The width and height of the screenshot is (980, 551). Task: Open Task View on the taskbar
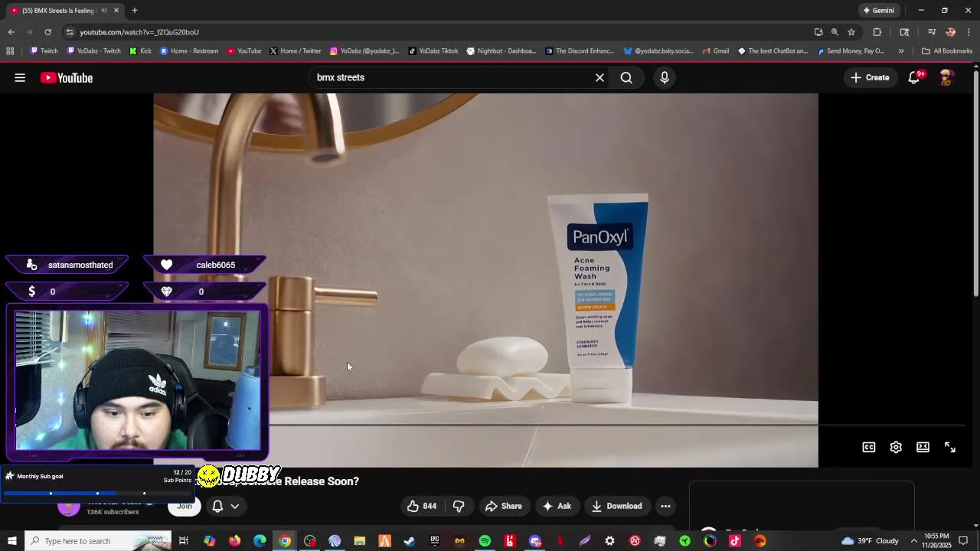184,541
